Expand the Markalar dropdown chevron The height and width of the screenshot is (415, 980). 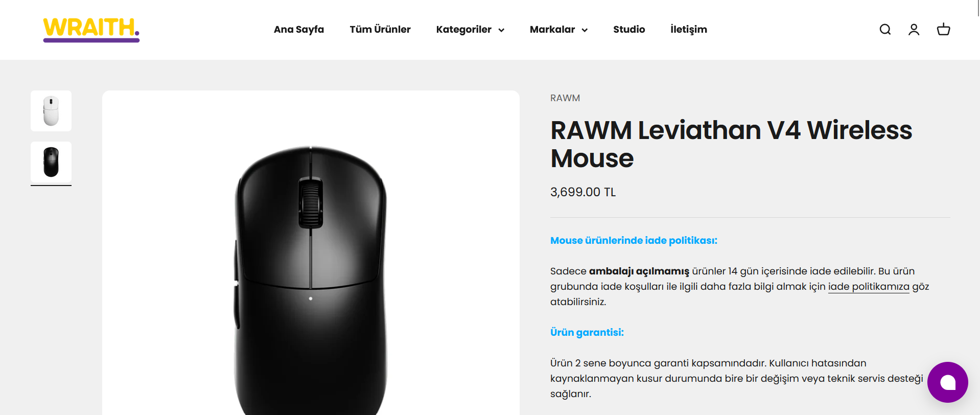click(x=585, y=30)
